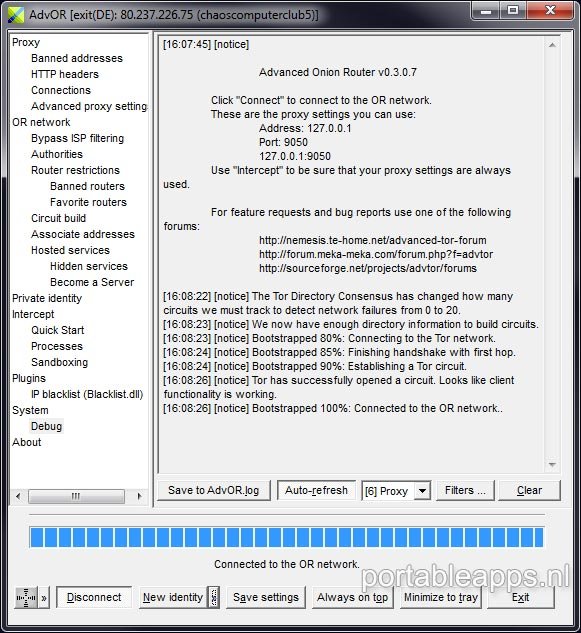Screen dimensions: 581x633
Task: Click log scrollbar up arrow
Action: pyautogui.click(x=552, y=45)
